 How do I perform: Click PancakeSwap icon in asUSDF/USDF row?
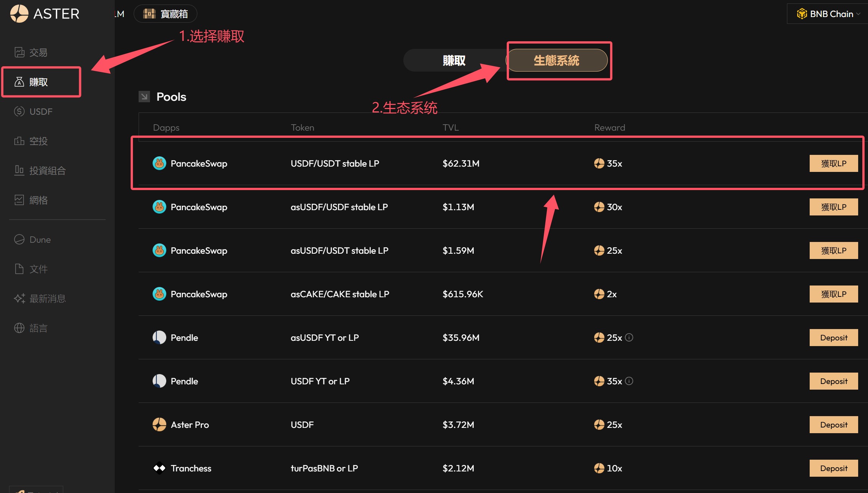159,207
